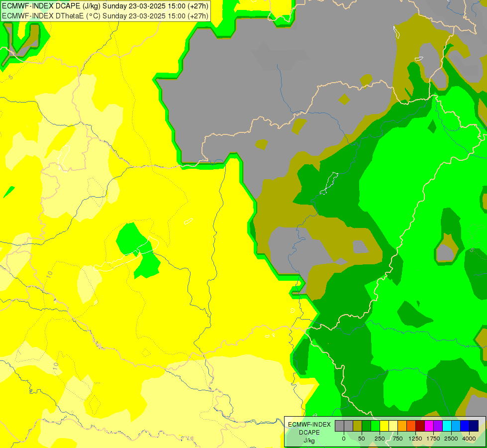
Task: Click the legend value label 0
Action: point(344,439)
